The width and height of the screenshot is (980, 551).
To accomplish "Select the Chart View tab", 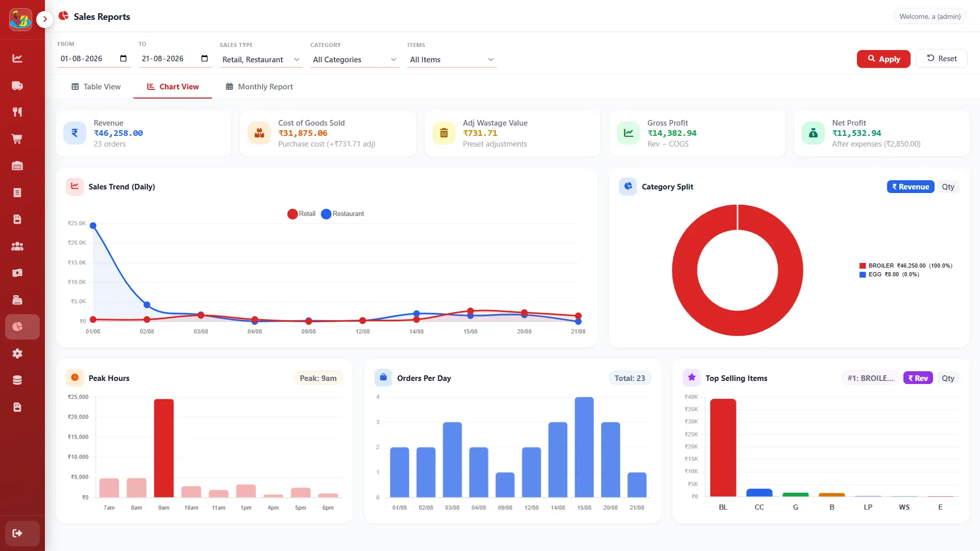I will pyautogui.click(x=173, y=87).
